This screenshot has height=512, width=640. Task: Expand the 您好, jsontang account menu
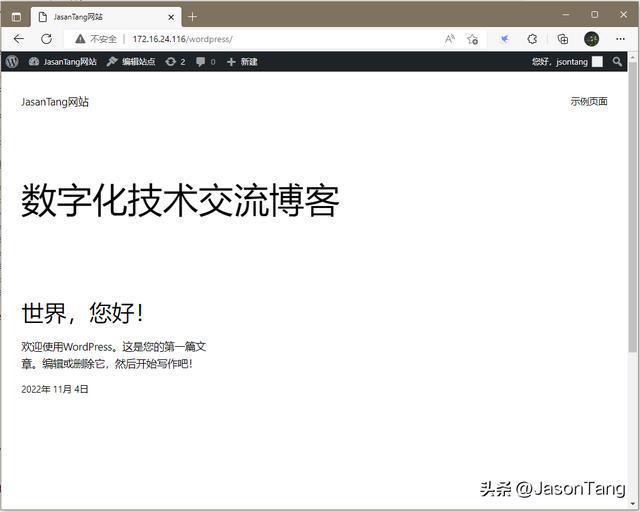tap(566, 62)
